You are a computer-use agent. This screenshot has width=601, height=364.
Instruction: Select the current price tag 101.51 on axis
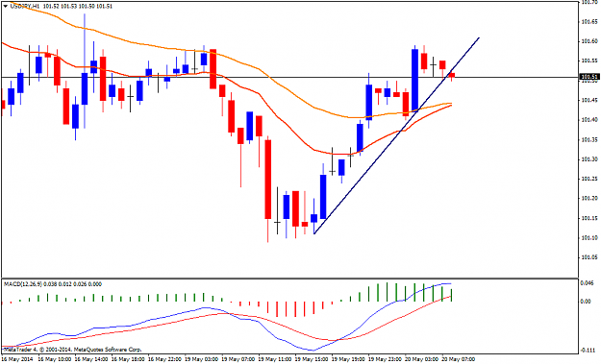[589, 77]
